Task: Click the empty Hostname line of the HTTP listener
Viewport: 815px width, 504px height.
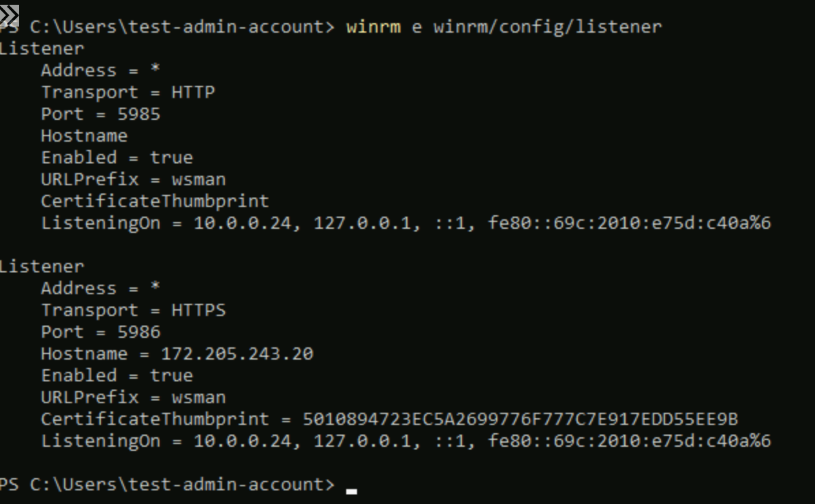Action: (x=84, y=136)
